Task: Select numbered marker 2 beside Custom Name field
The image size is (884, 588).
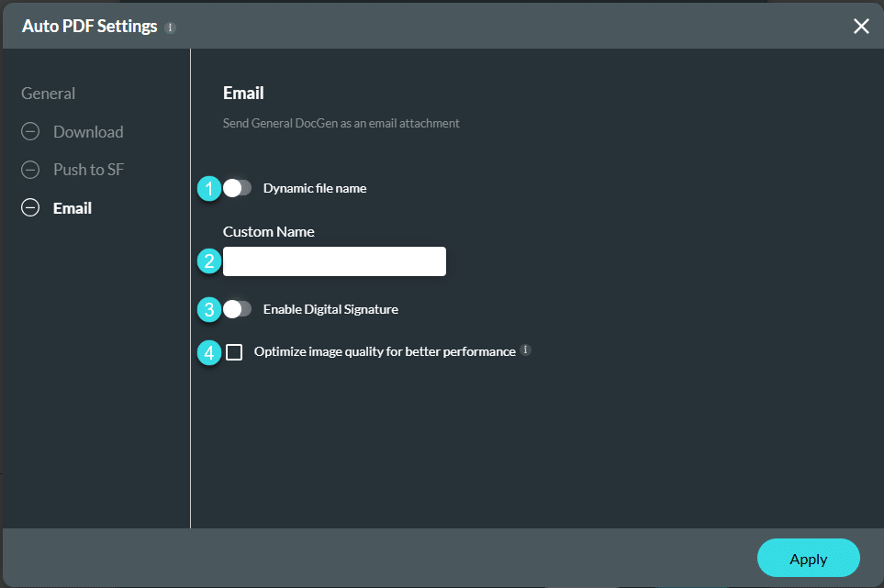Action: [208, 261]
